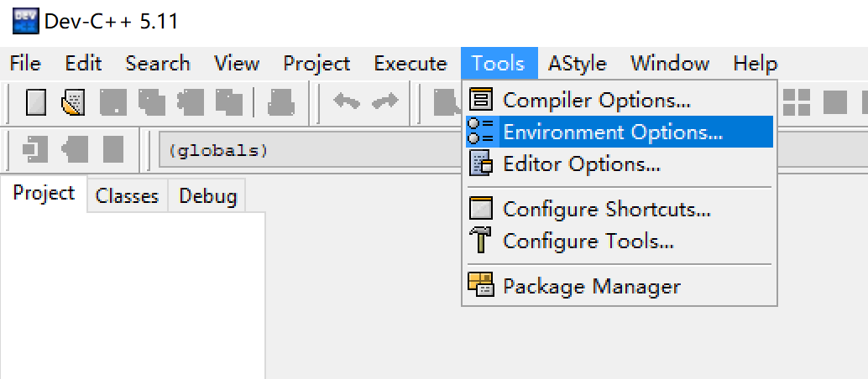
Task: Click the New file toolbar icon
Action: pos(36,102)
